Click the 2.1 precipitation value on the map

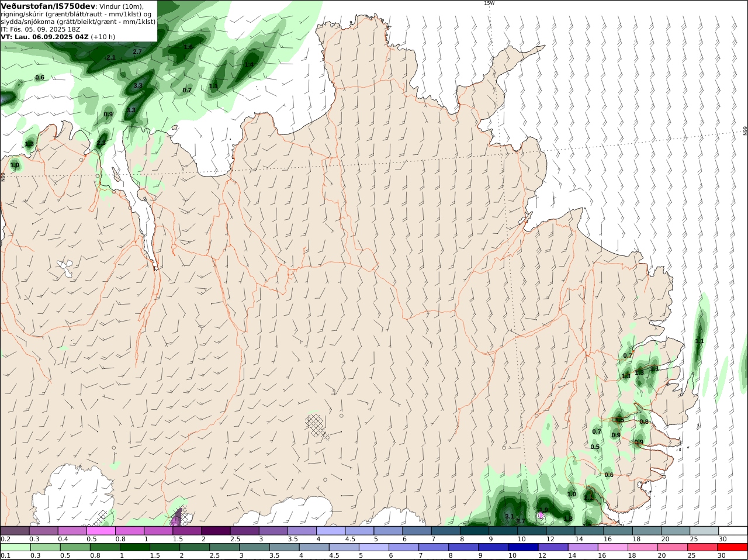point(111,57)
